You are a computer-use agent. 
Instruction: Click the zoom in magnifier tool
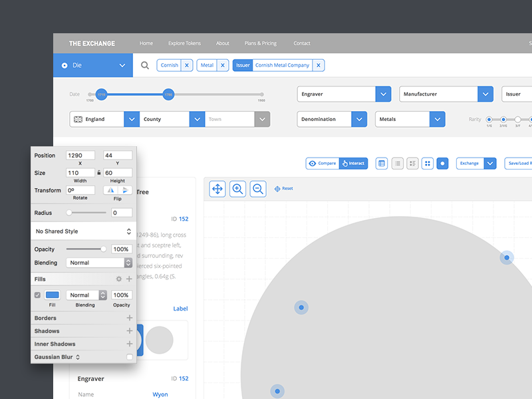tap(238, 189)
